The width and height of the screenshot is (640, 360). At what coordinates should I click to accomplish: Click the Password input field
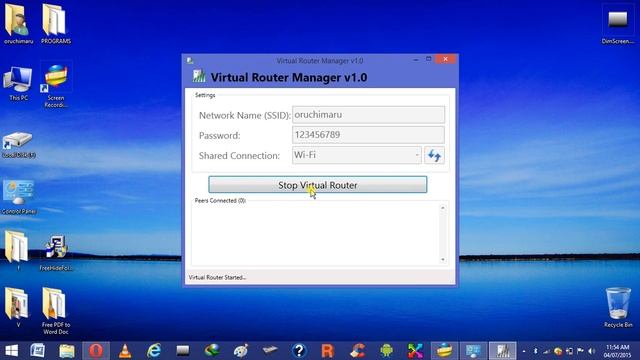click(x=368, y=135)
